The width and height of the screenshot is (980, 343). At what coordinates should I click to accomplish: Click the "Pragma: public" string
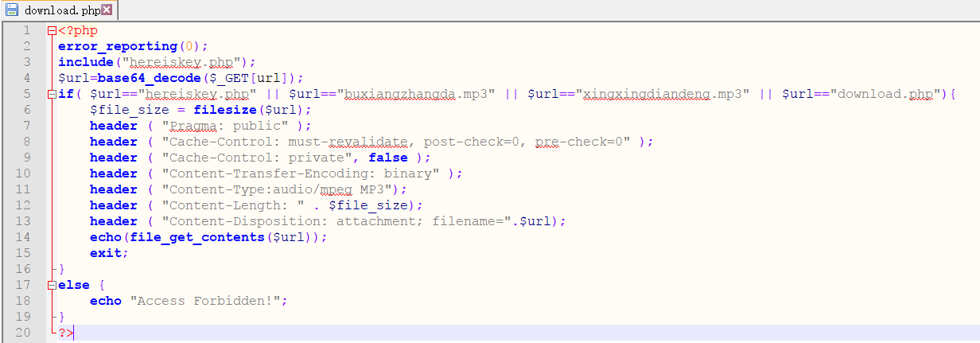(x=225, y=126)
